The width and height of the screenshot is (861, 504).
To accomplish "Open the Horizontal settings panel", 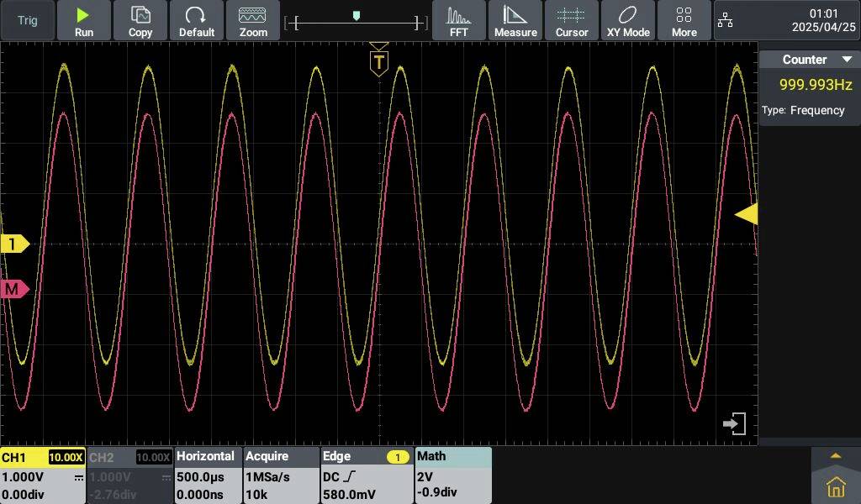I will pyautogui.click(x=207, y=475).
